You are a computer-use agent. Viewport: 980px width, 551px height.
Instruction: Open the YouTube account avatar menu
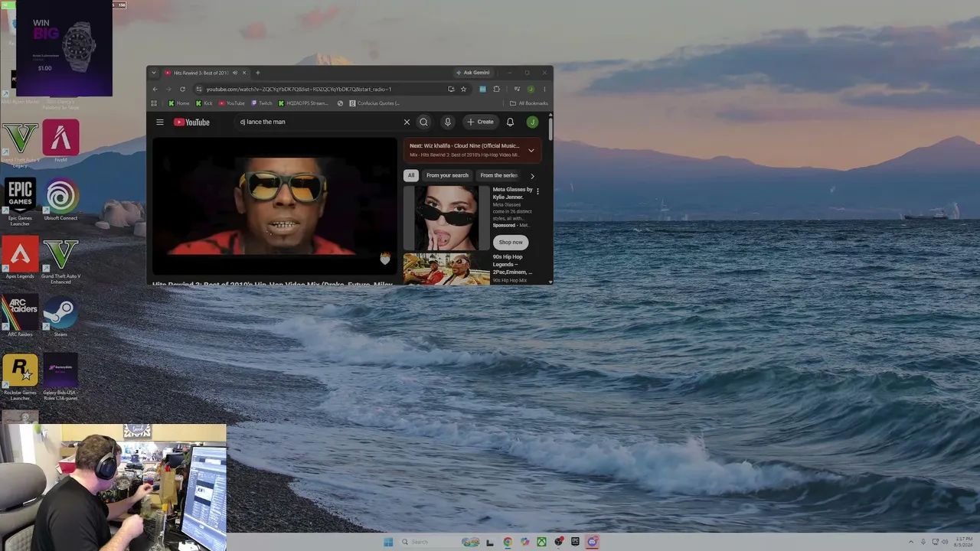532,122
